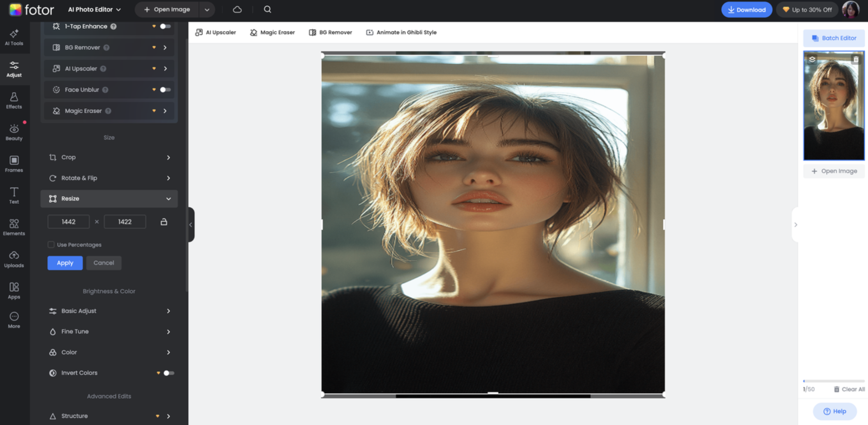Select the Frames sidebar icon
This screenshot has width=868, height=425.
tap(14, 164)
